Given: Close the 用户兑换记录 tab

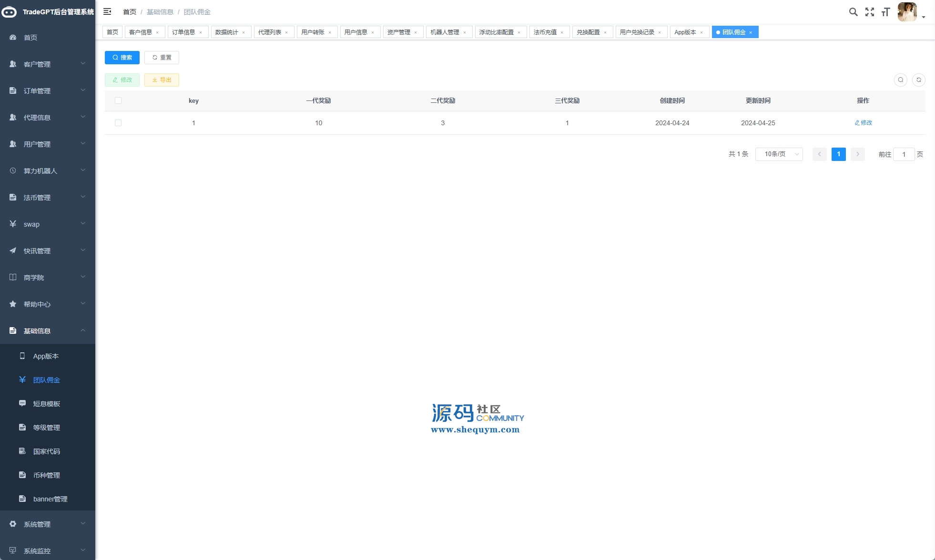Looking at the screenshot, I should tap(660, 32).
